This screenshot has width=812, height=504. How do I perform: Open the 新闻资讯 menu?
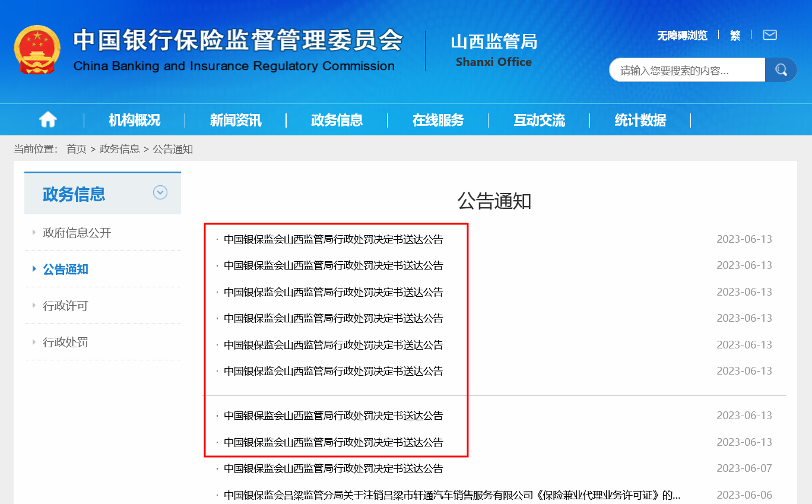point(236,121)
